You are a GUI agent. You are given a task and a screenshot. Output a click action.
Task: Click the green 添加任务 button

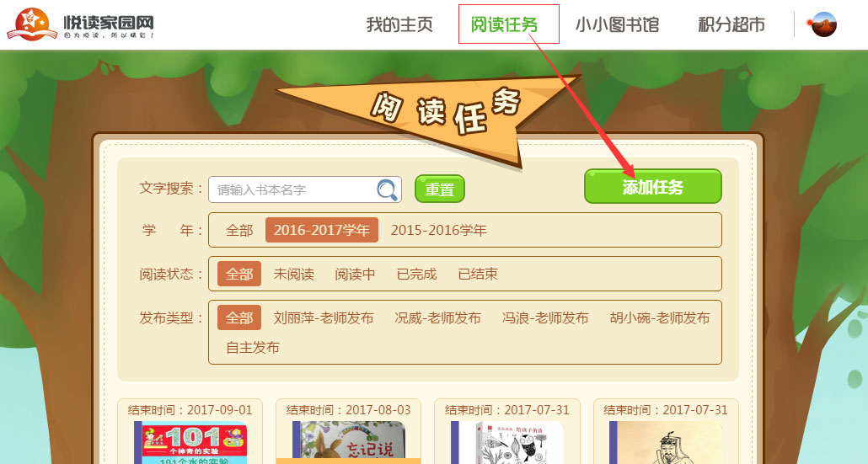(x=652, y=186)
